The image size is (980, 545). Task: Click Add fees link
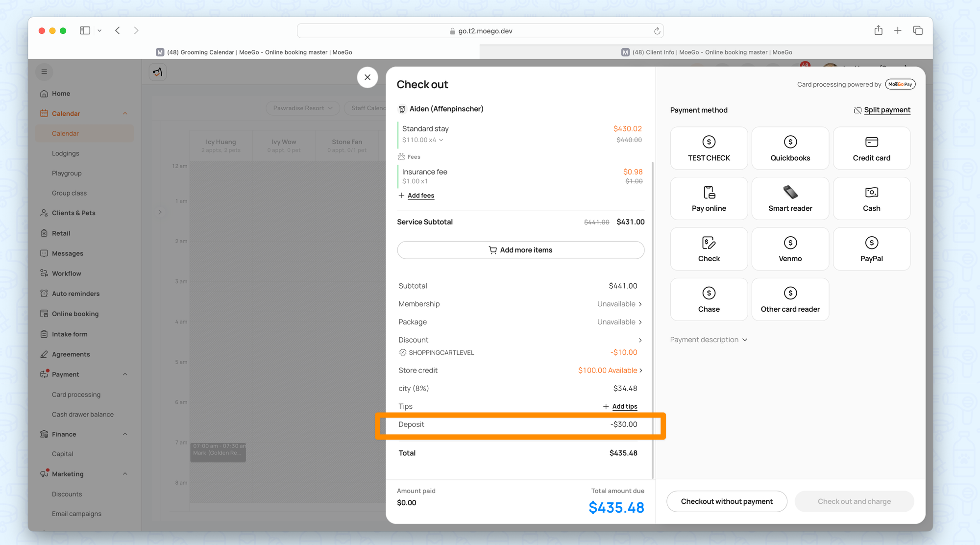click(420, 196)
